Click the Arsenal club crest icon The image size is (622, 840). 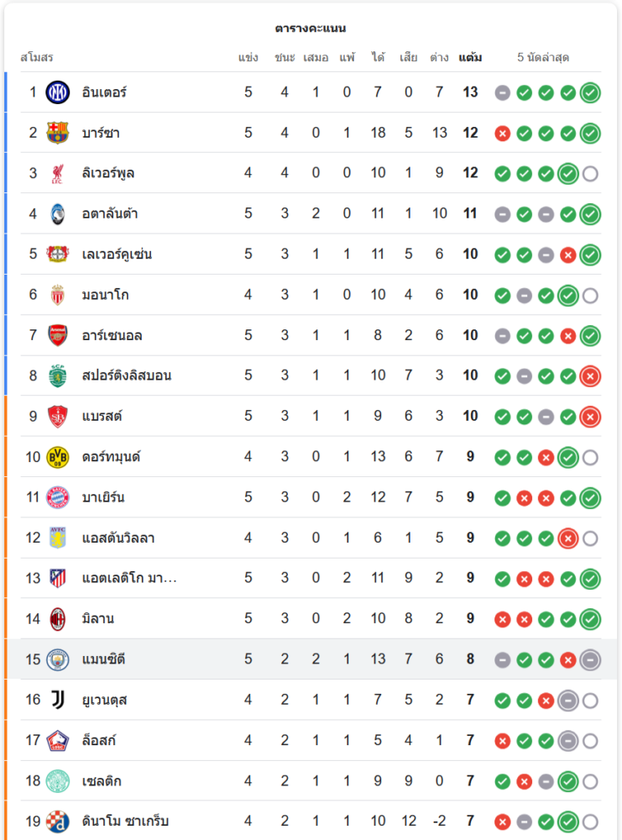(57, 335)
